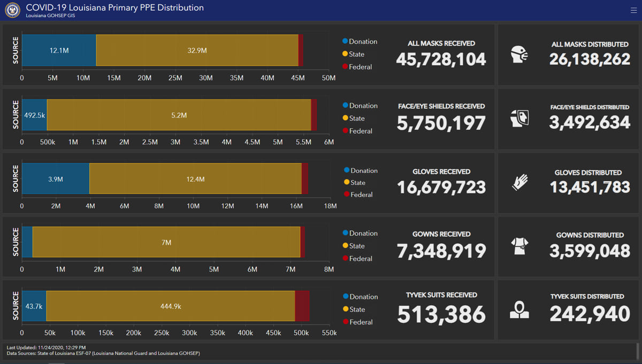642x364 pixels.
Task: Click the ALL MASKS RECEIVED heading
Action: [441, 43]
